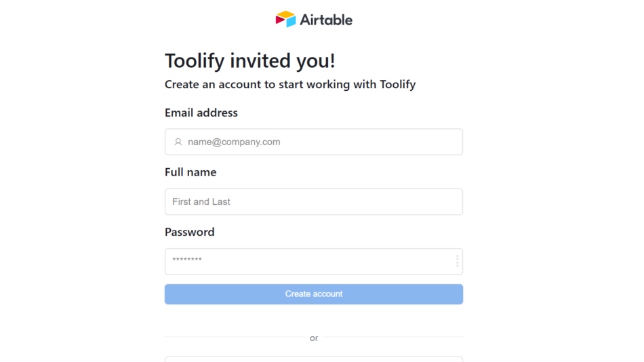Click the asterisk placeholder in Password box
The image size is (644, 362).
187,261
